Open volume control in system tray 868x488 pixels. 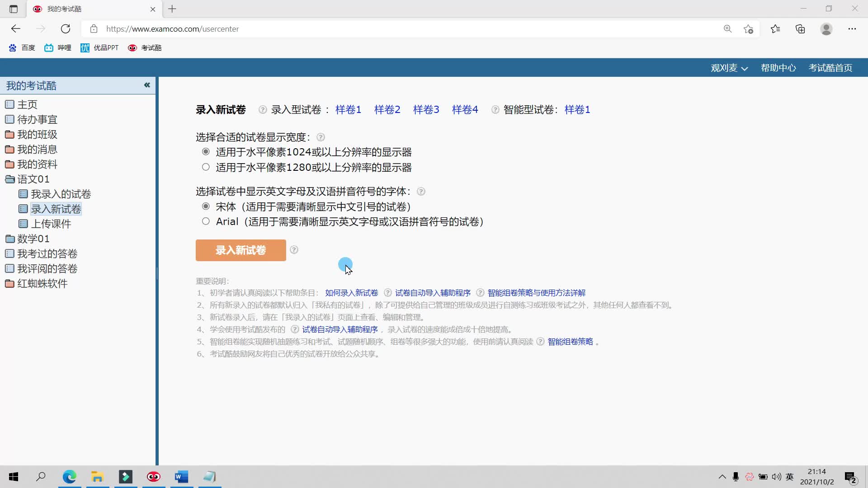click(776, 477)
